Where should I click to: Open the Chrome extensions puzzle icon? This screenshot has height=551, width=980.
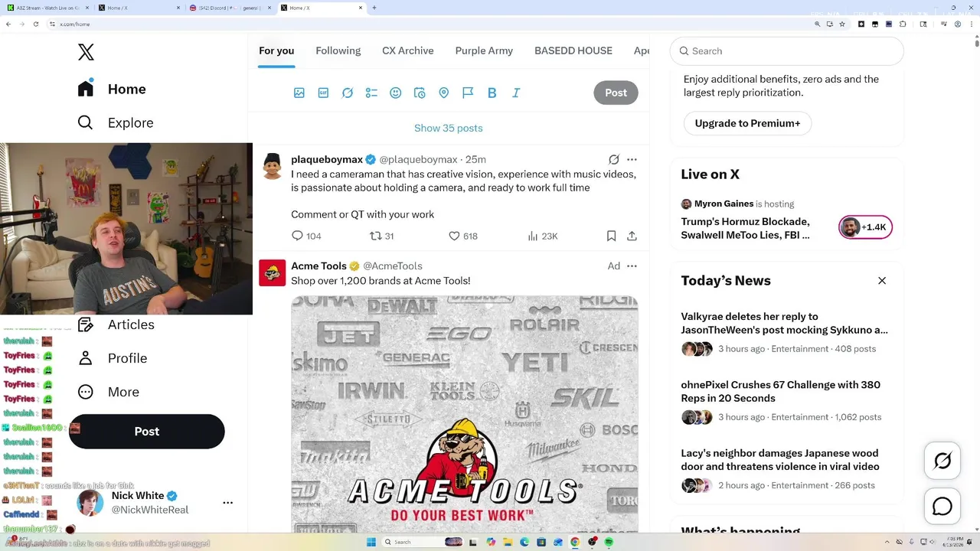903,24
